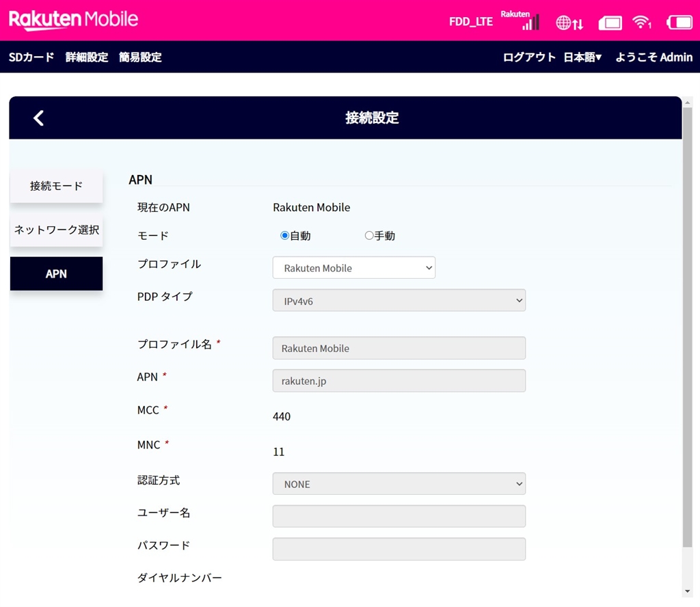Viewport: 700px width, 607px height.
Task: Click the Wi-Fi connected devices icon
Action: [x=641, y=22]
